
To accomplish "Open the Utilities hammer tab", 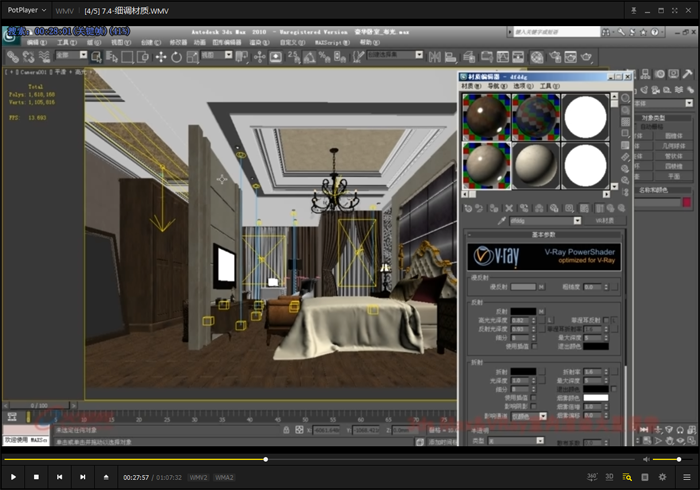I will pos(689,74).
